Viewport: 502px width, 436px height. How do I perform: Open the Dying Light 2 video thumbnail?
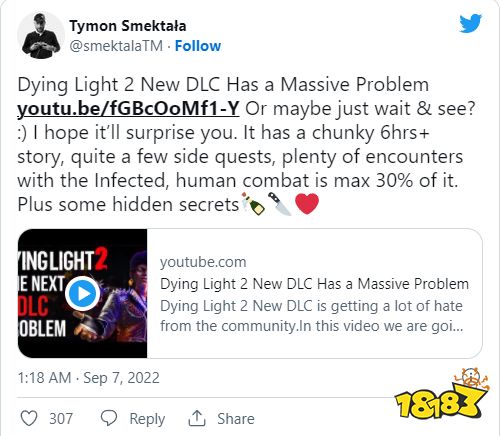[82, 293]
